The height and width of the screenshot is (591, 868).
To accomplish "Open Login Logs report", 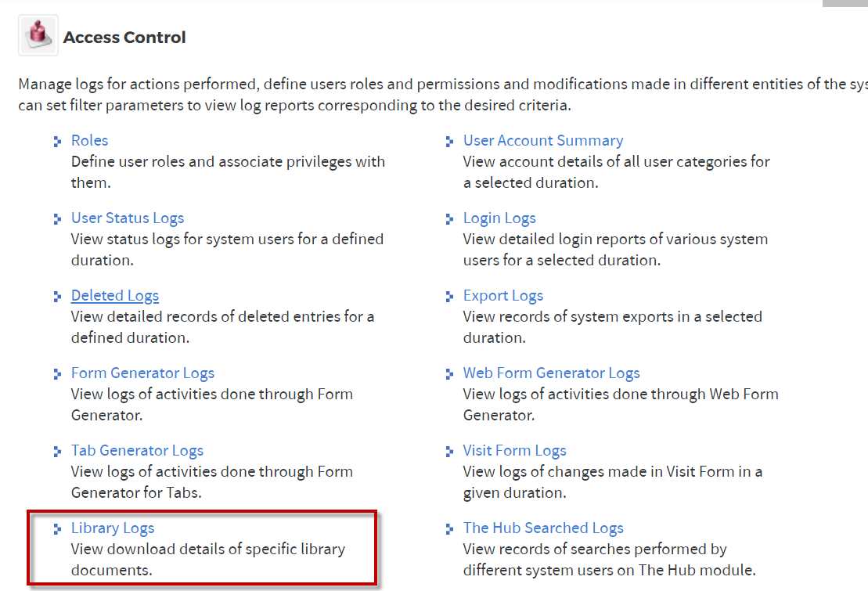I will [x=499, y=218].
